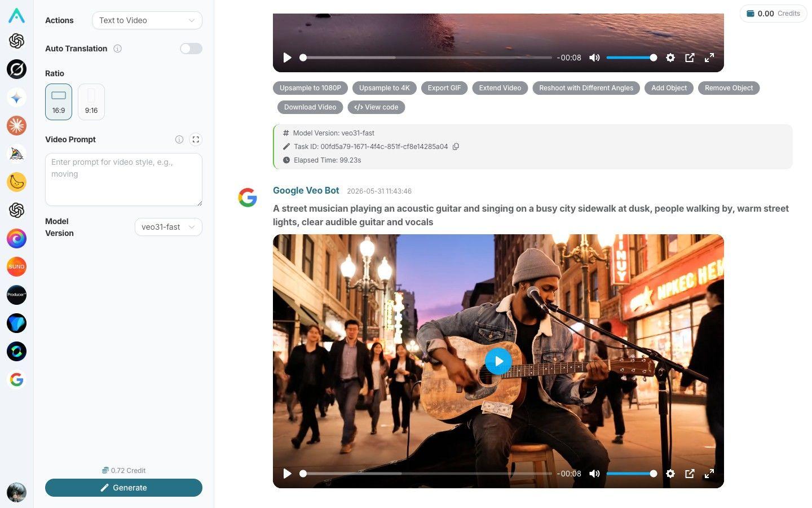Toggle the Auto Translation switch
The image size is (812, 508).
[191, 49]
